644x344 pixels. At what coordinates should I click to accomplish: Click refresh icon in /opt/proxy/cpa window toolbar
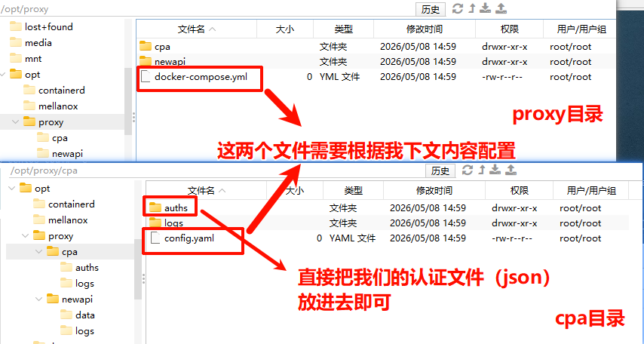(468, 170)
